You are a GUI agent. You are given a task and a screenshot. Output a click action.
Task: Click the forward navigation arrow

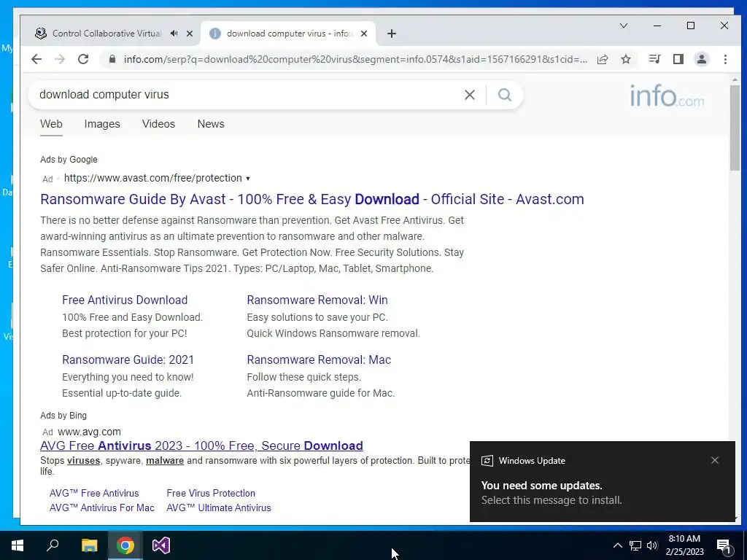click(60, 59)
